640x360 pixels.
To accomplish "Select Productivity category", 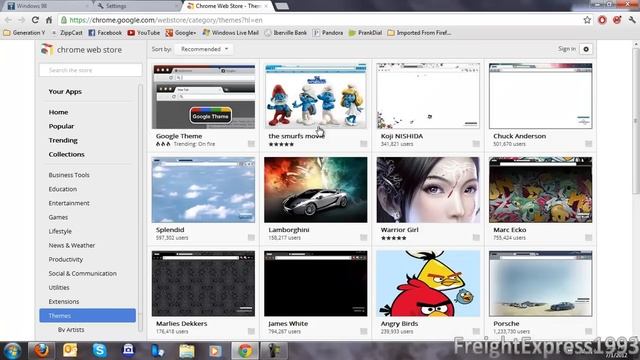I will pos(66,259).
